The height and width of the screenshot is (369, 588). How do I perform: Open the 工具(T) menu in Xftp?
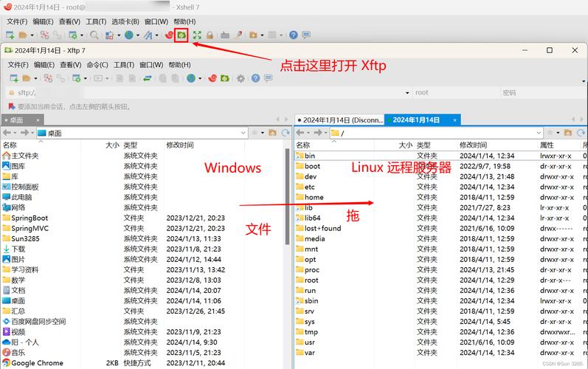(124, 65)
